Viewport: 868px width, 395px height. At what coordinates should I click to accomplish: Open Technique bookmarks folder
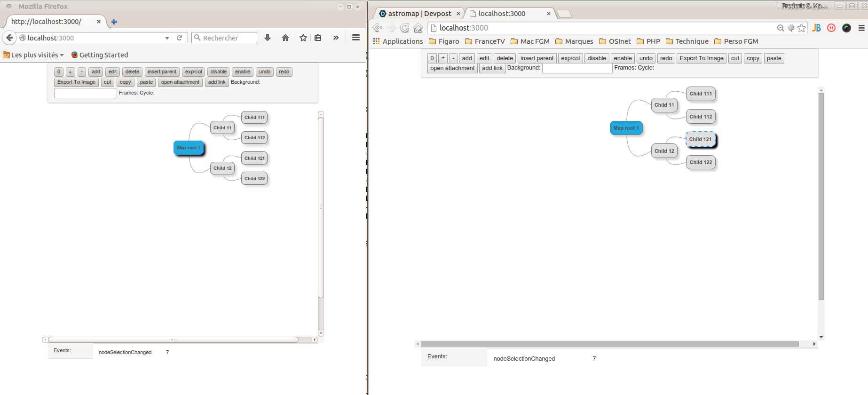[x=687, y=41]
